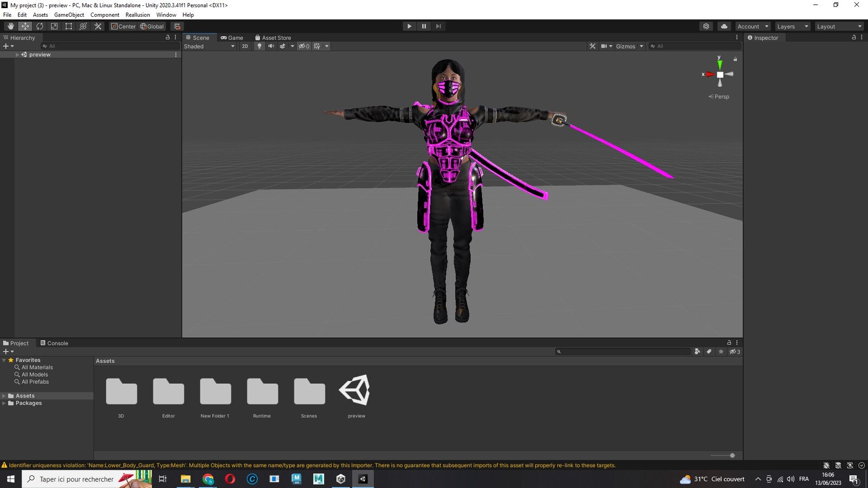Search assets by label icon
868x488 pixels.
(709, 351)
